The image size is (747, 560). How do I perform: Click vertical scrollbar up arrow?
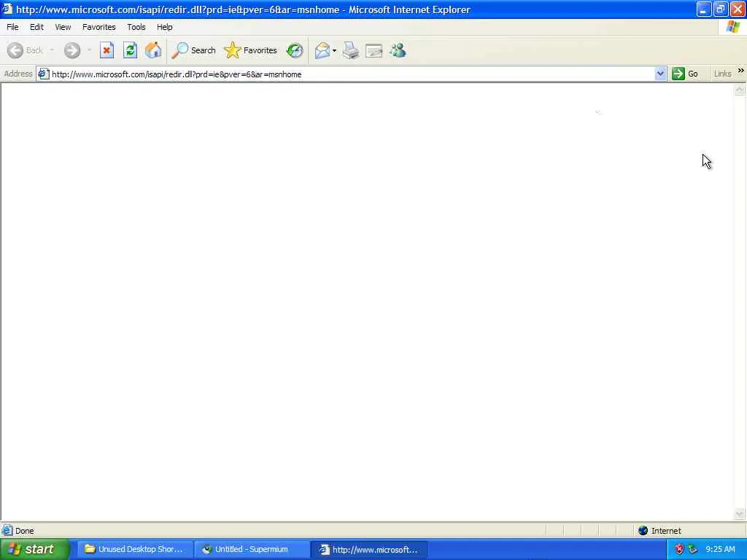[x=740, y=90]
